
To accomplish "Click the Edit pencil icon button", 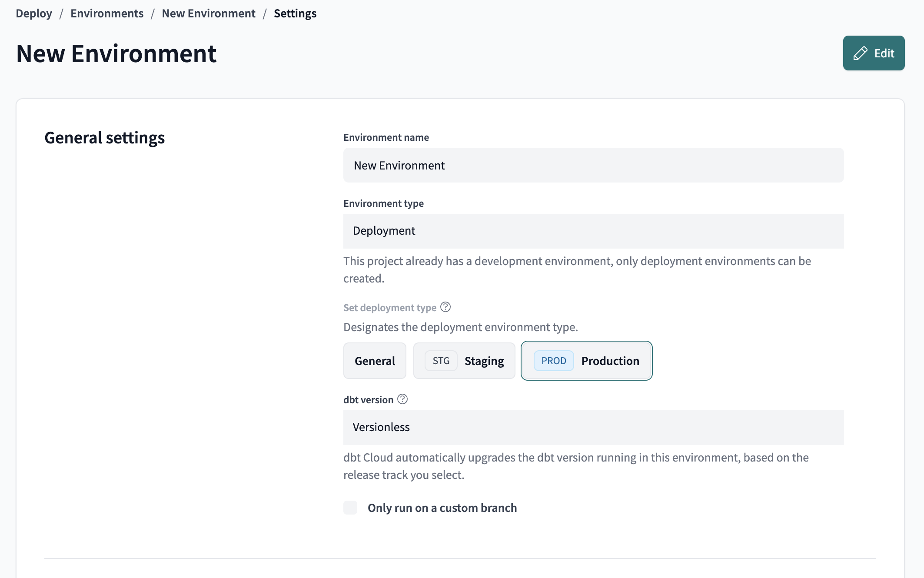I will click(x=874, y=53).
